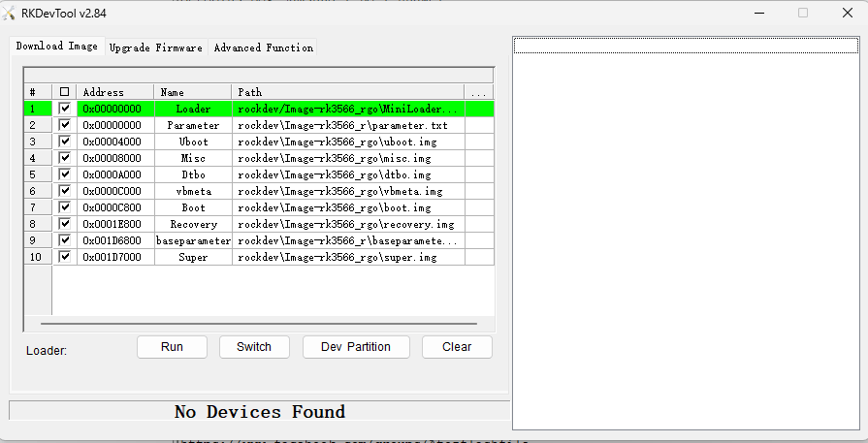Click the Loader name cell

(x=193, y=109)
